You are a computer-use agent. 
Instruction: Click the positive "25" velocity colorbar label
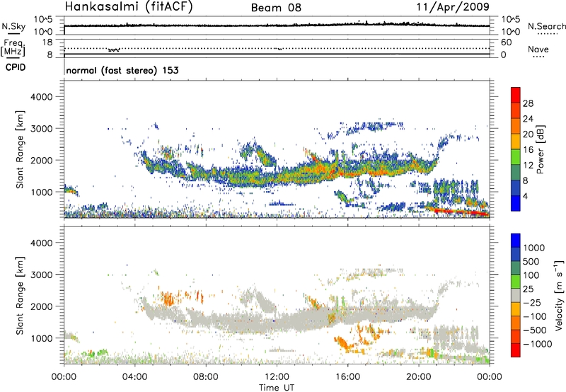click(x=528, y=289)
